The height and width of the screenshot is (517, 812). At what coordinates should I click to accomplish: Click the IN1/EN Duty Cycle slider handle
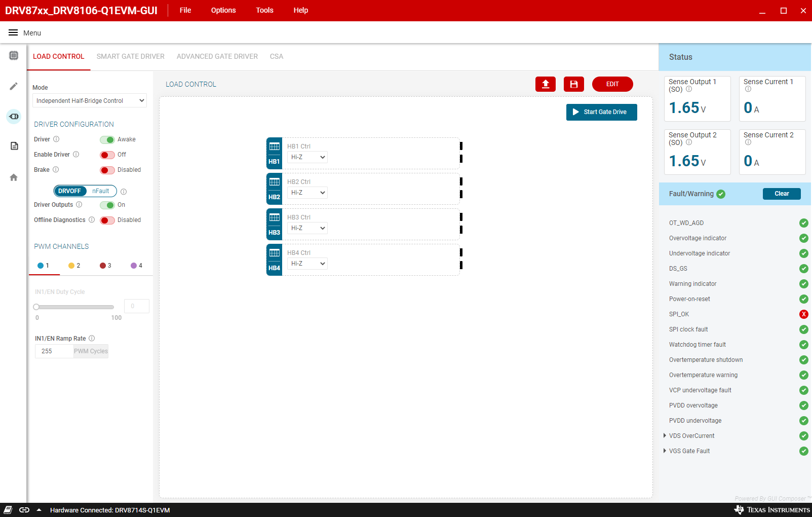click(x=36, y=307)
